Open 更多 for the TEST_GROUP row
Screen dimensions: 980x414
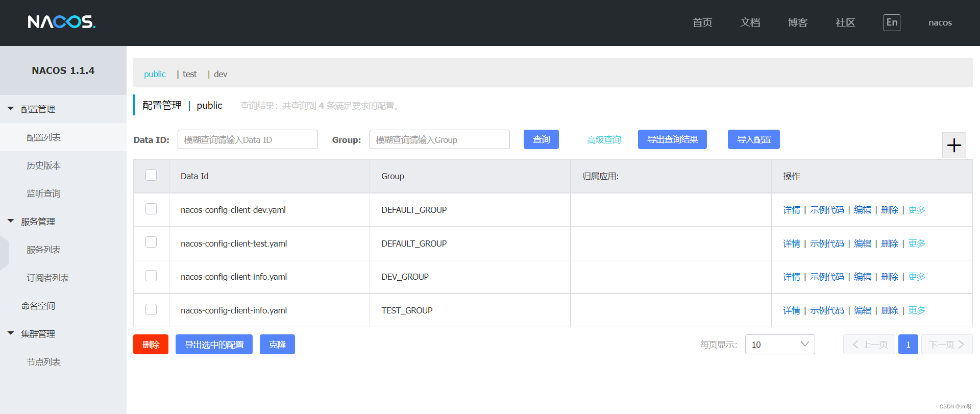click(917, 310)
